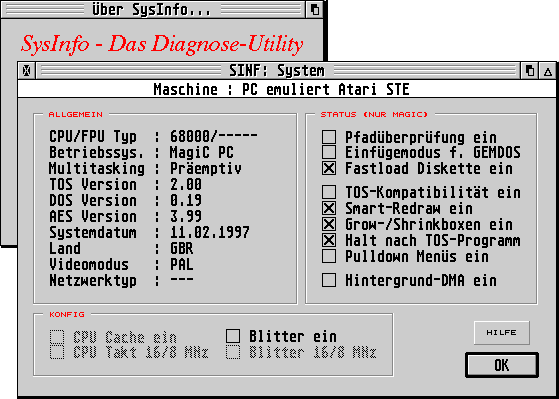559x399 pixels.
Task: Click 'Maschine : PC emuliert Atari STE' header
Action: [x=282, y=89]
